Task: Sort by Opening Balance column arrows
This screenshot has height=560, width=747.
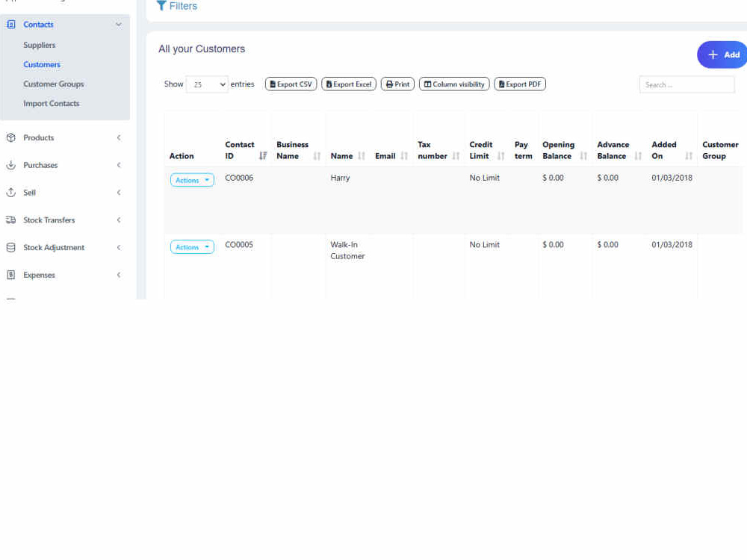Action: pos(583,156)
